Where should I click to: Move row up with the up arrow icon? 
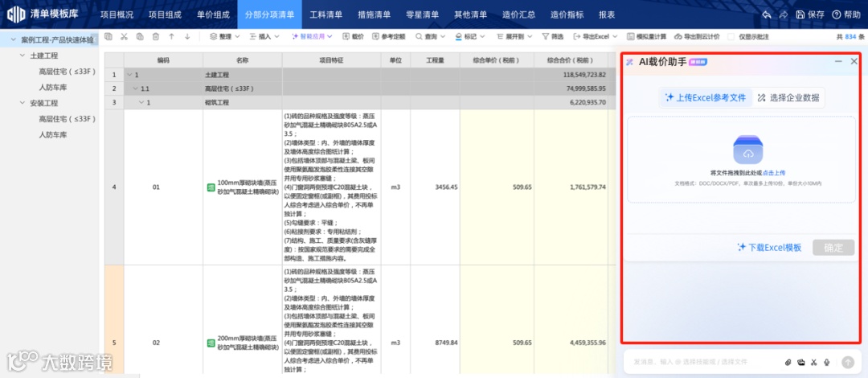(172, 36)
